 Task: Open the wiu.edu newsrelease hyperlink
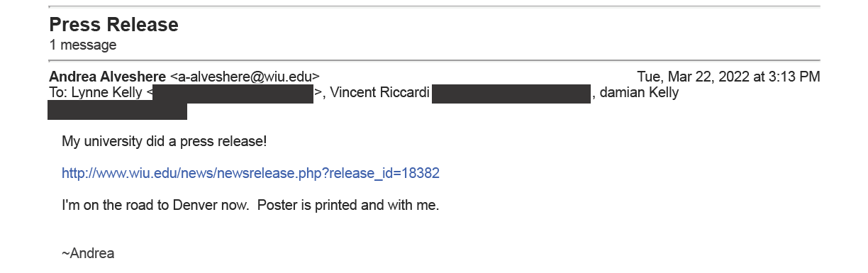251,173
